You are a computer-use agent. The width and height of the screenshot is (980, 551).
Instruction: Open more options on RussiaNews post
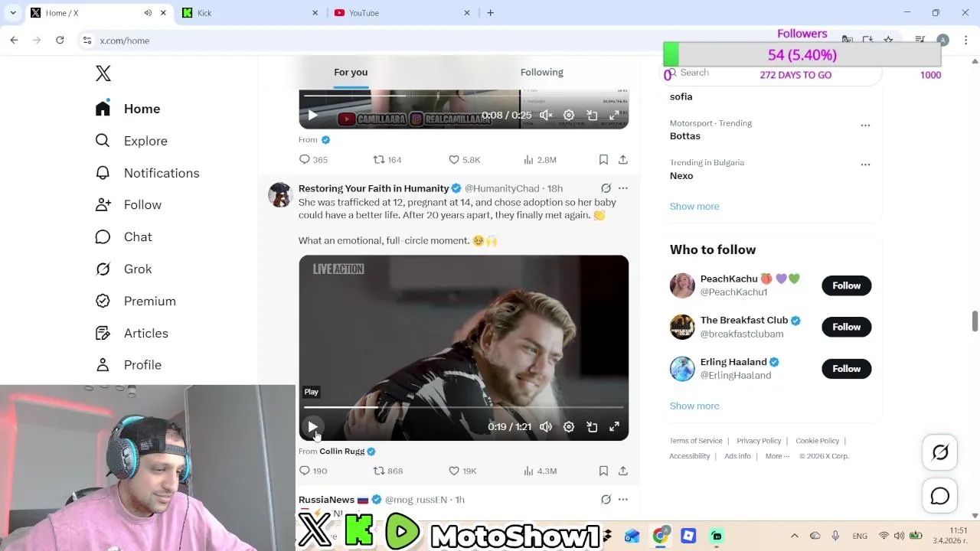(x=623, y=500)
